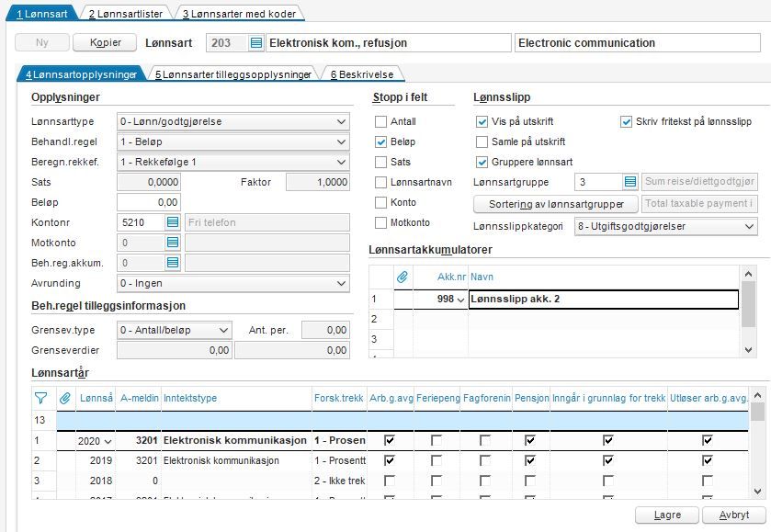This screenshot has width=771, height=532.
Task: Switch to 1 Lønnsart tab
Action: (41, 14)
